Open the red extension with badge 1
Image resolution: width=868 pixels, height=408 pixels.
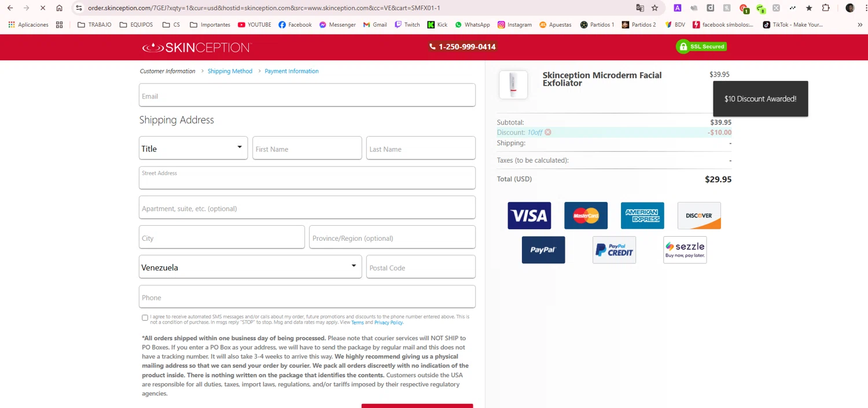click(x=744, y=9)
